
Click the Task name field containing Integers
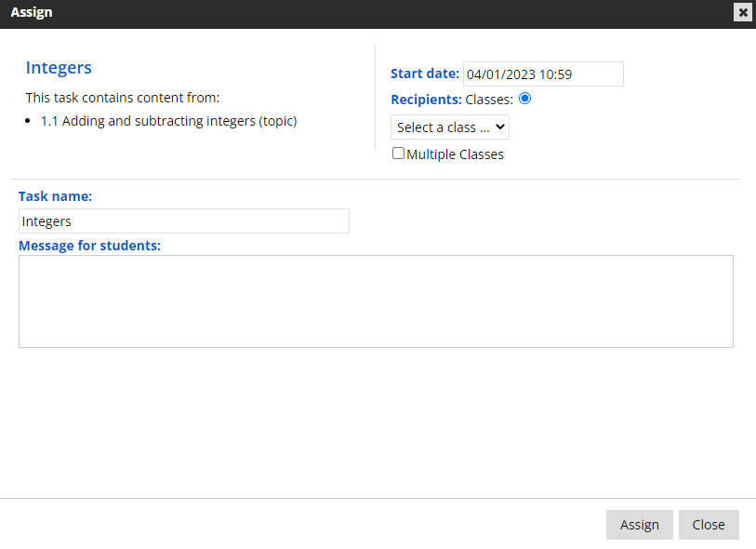[183, 221]
